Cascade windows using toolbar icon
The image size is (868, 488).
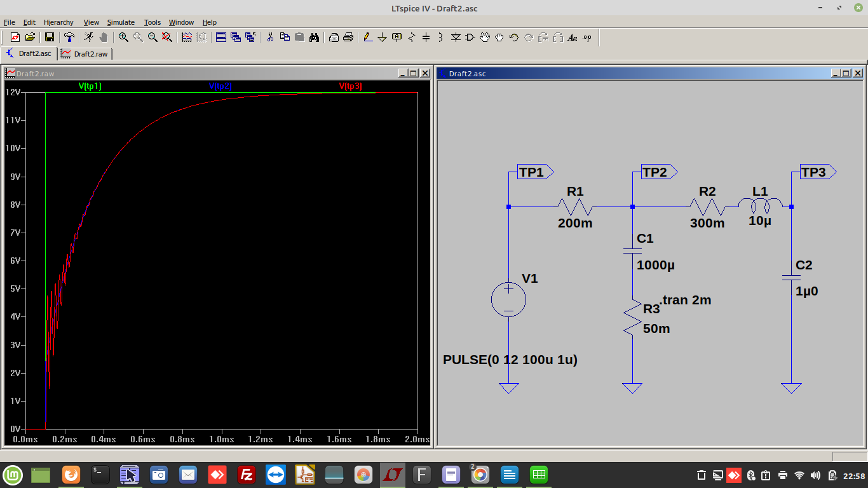(x=236, y=37)
